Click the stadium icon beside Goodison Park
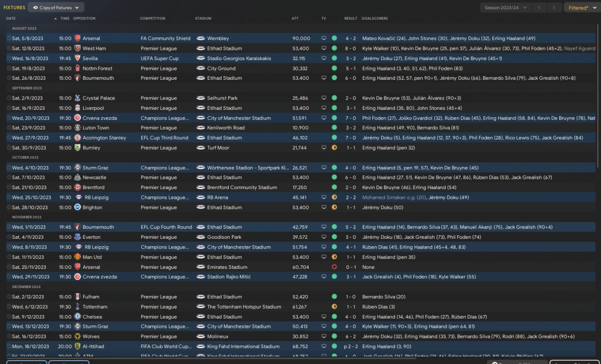 (200, 237)
